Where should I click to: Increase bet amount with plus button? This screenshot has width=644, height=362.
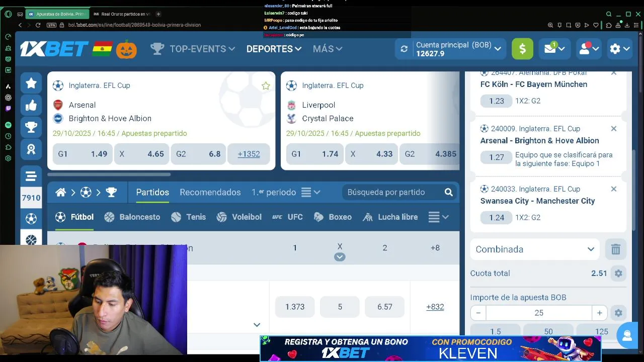pos(599,313)
